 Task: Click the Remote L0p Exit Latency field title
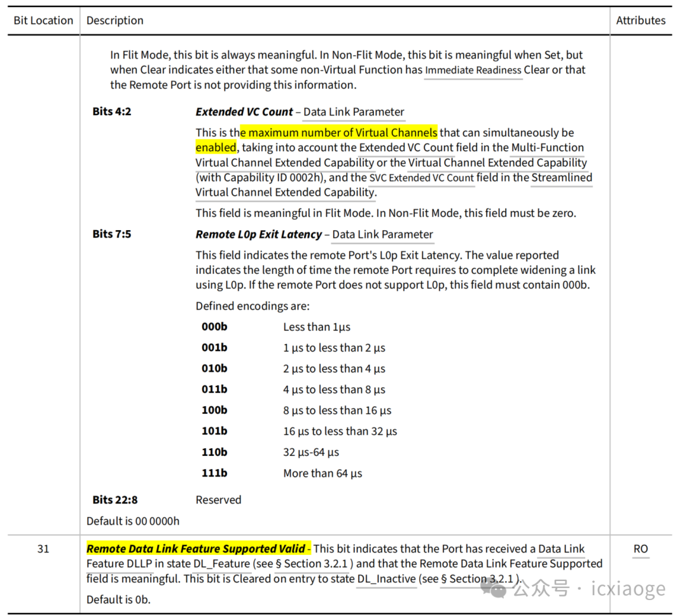click(258, 235)
